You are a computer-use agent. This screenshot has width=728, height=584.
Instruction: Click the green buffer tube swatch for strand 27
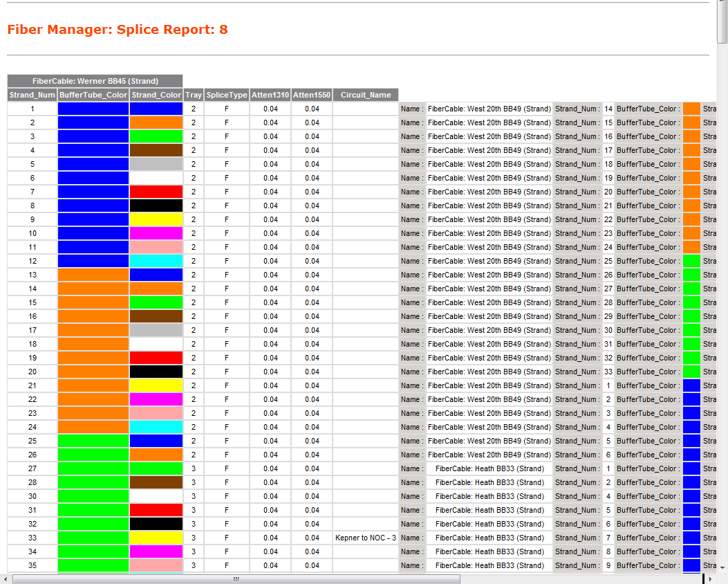pos(93,468)
